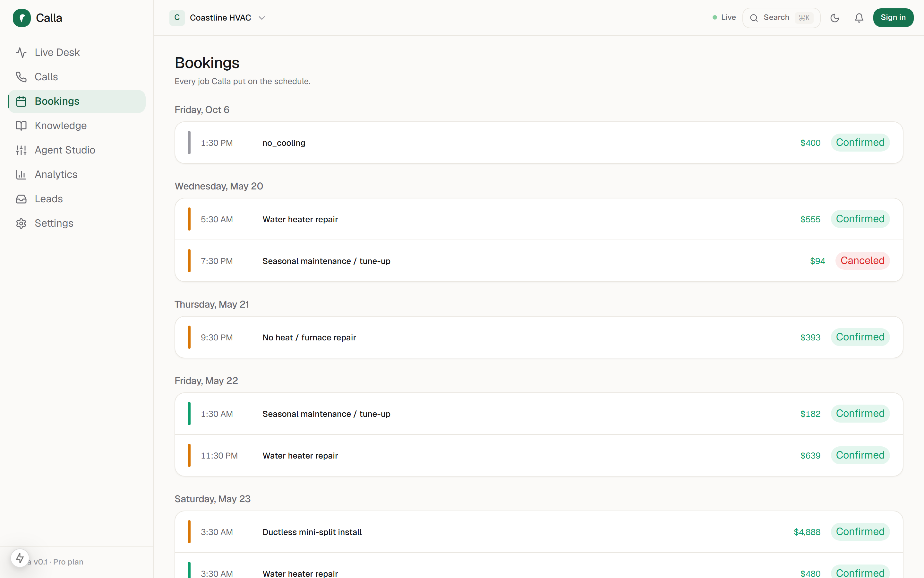Open notifications bell icon

click(859, 18)
